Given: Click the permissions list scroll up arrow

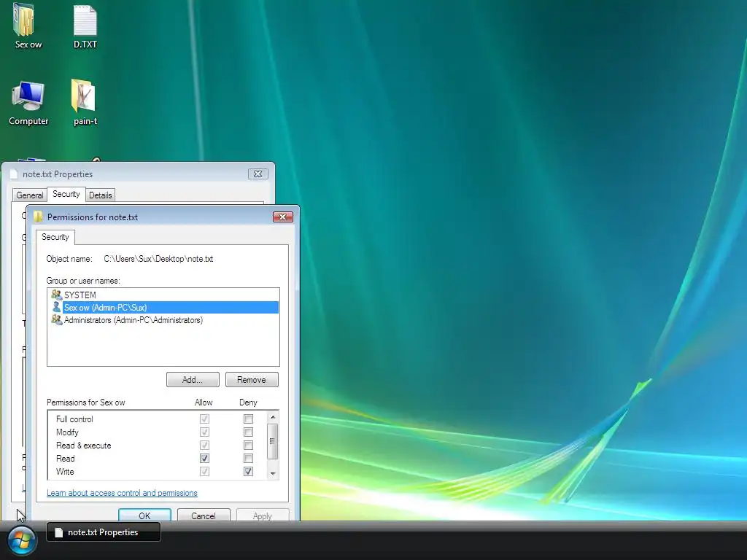Looking at the screenshot, I should (273, 417).
